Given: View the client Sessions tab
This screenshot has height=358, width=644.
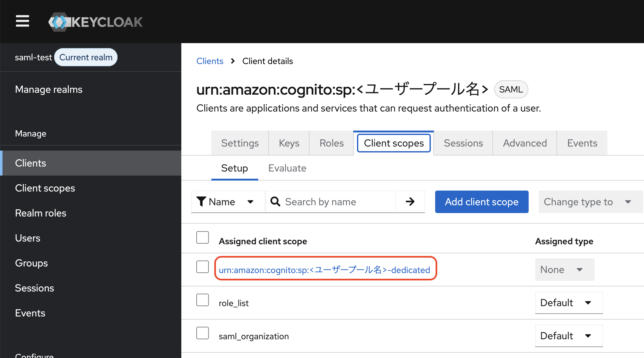Looking at the screenshot, I should (x=463, y=143).
